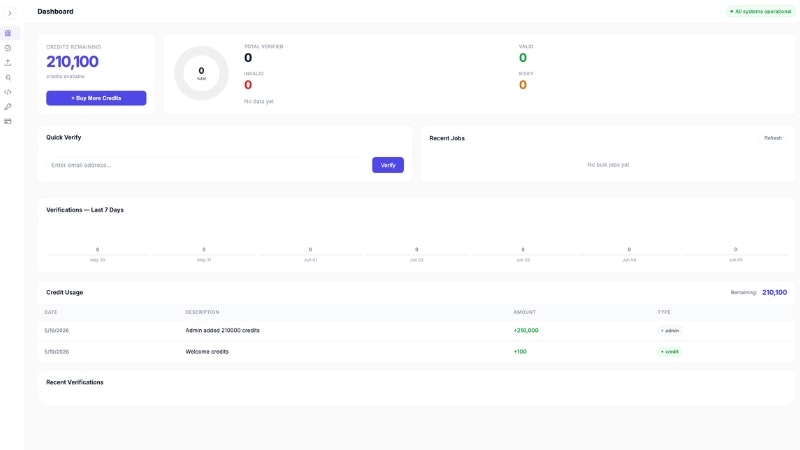
Task: Open the magnifier search sidebar icon
Action: [x=8, y=78]
